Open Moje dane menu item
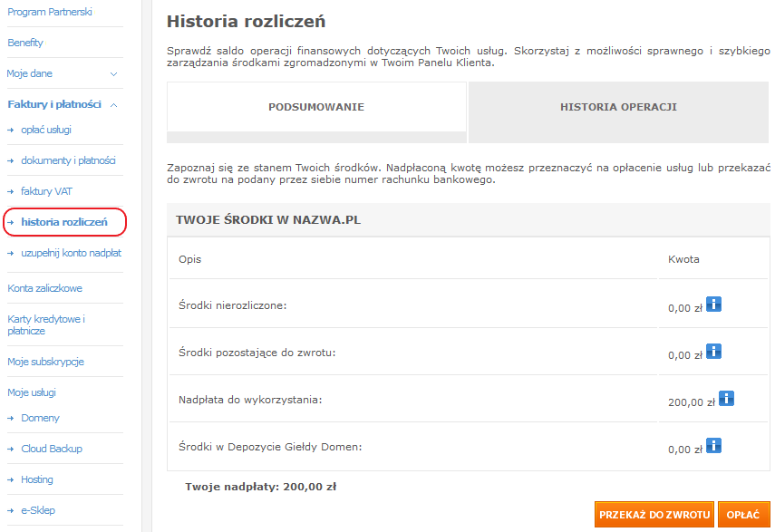The width and height of the screenshot is (775, 532). click(30, 73)
